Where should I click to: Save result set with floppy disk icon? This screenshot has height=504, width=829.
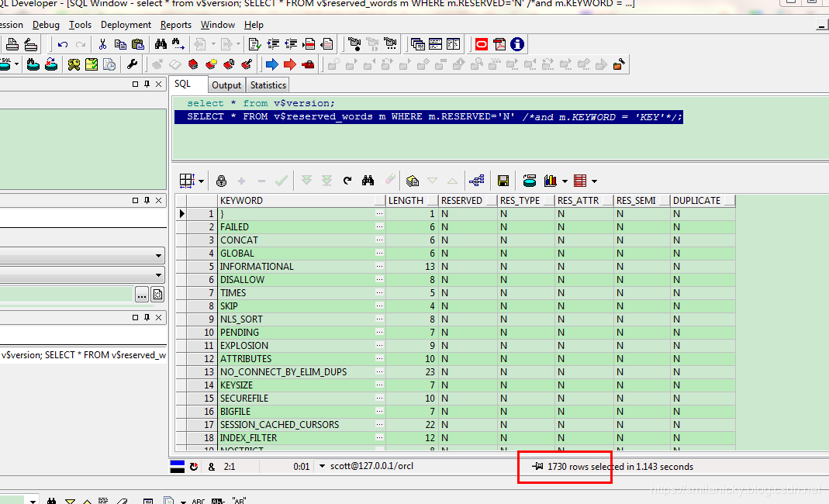[503, 181]
